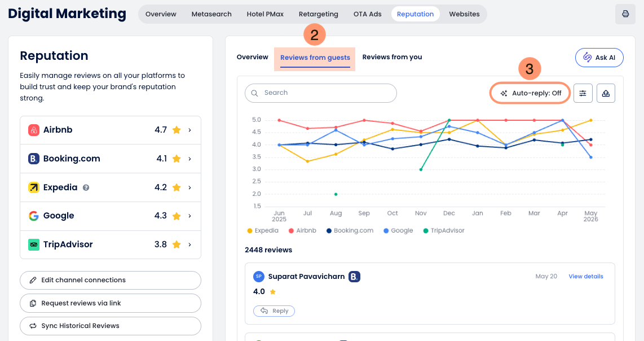The height and width of the screenshot is (341, 644).
Task: Toggle the Auto-reply: Off button
Action: (x=530, y=93)
